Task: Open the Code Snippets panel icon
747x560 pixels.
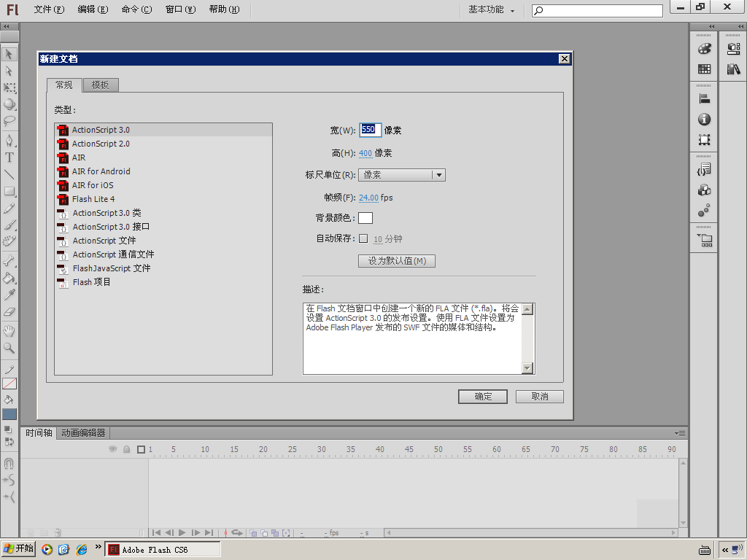Action: tap(704, 169)
